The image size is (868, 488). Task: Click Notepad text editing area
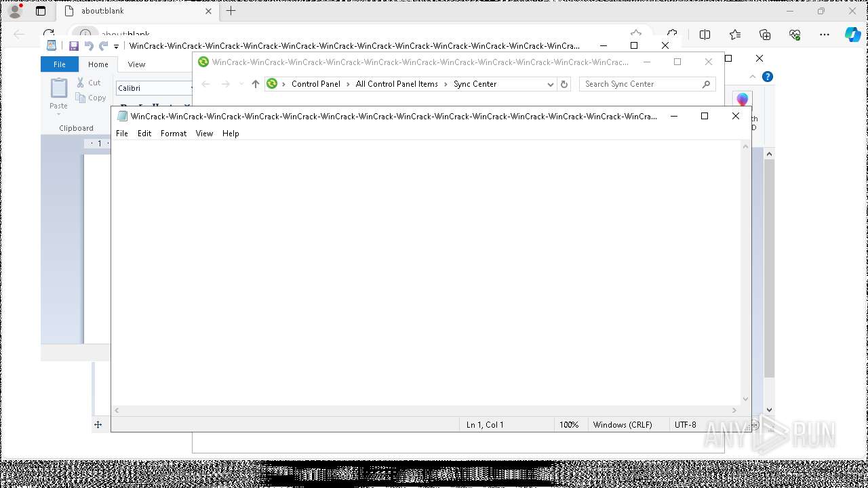(x=426, y=272)
